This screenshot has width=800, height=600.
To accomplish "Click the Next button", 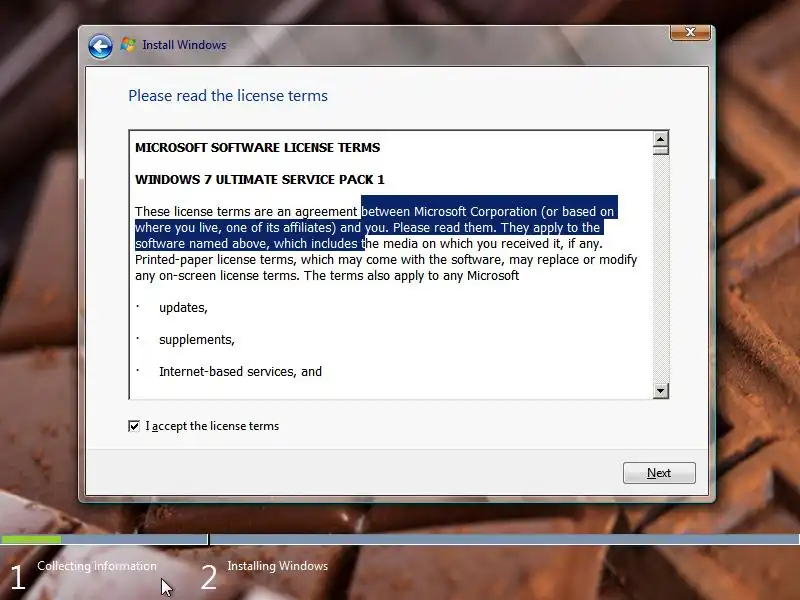I will (659, 473).
